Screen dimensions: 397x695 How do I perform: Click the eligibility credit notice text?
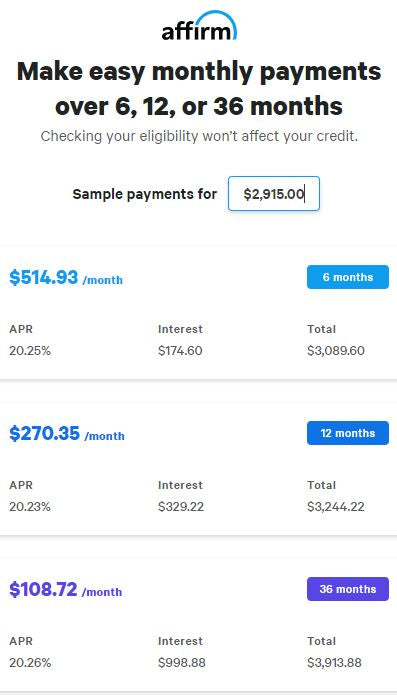199,137
